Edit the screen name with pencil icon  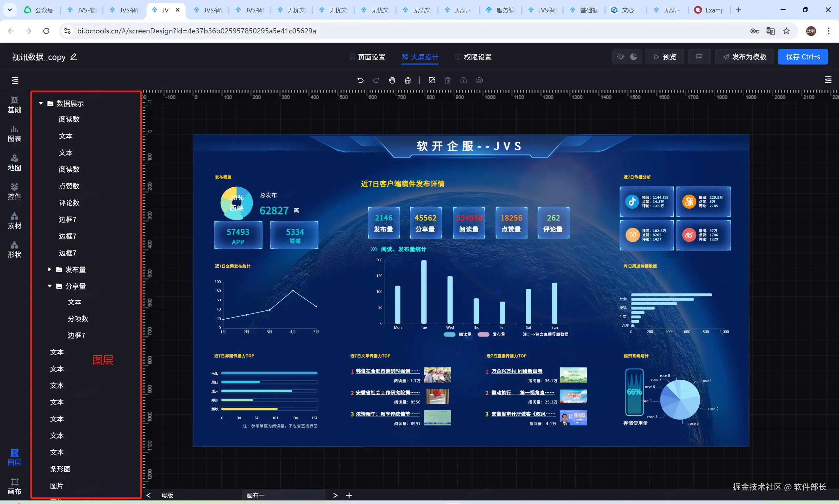(73, 57)
